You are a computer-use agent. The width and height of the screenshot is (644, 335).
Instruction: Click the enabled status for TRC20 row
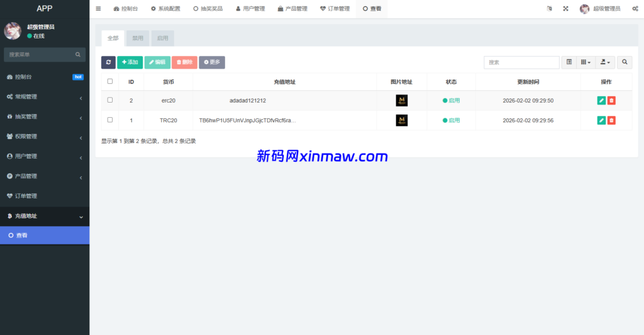(451, 120)
